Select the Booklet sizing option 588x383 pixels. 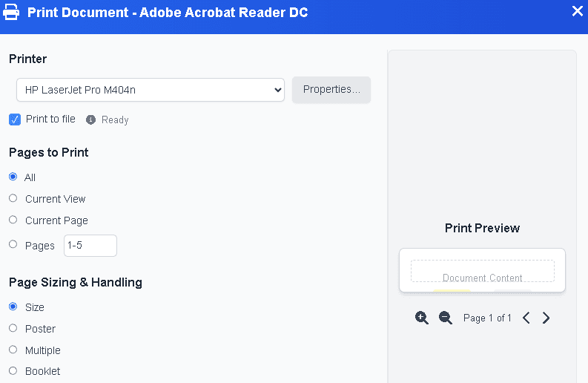click(13, 371)
